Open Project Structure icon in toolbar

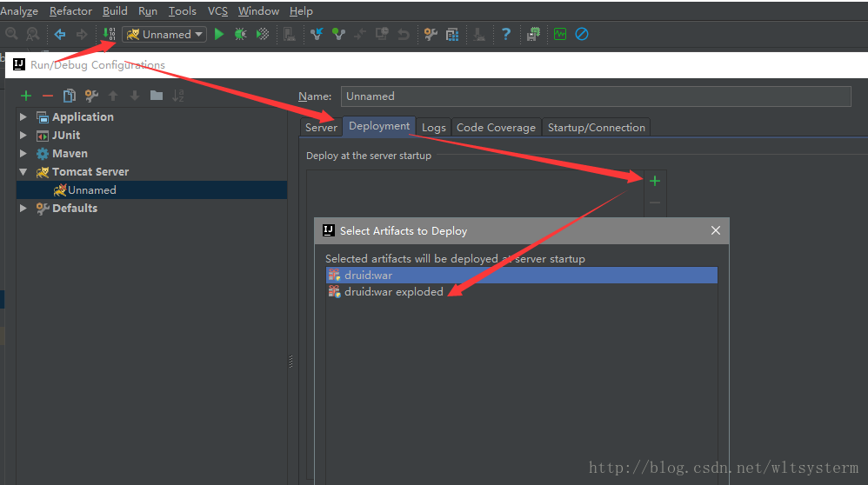pos(452,34)
